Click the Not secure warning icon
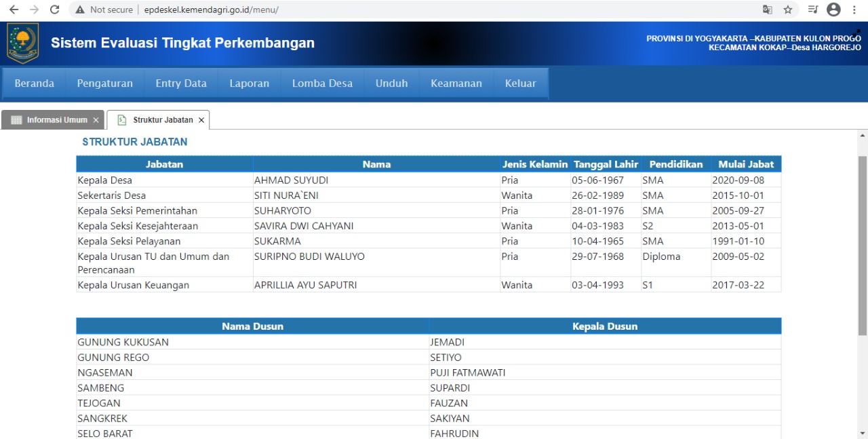 pyautogui.click(x=80, y=10)
